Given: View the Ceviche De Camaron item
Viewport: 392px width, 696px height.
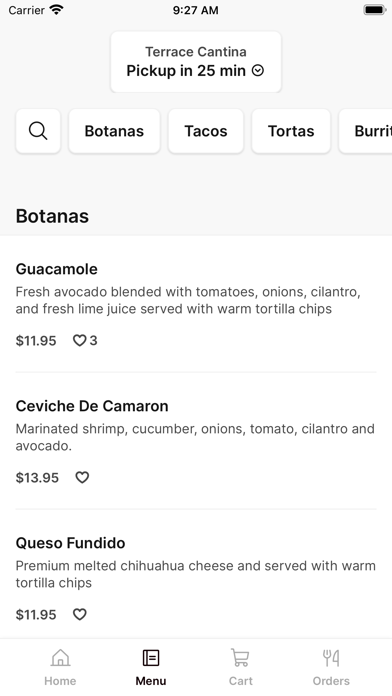Looking at the screenshot, I should [x=196, y=441].
